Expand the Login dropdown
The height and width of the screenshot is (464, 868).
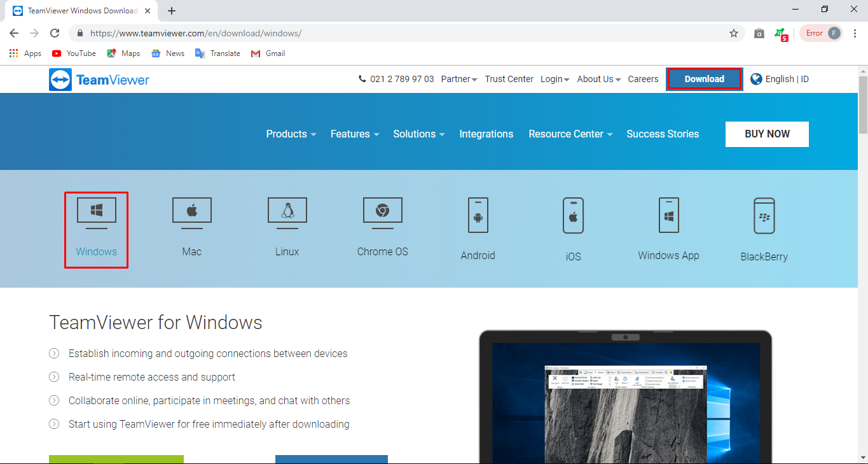555,79
